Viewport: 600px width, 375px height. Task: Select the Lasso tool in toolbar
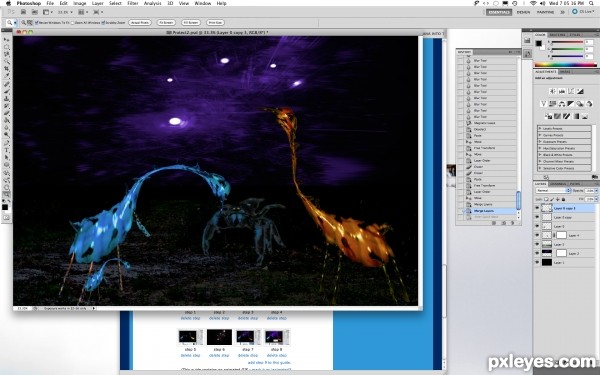coord(7,54)
